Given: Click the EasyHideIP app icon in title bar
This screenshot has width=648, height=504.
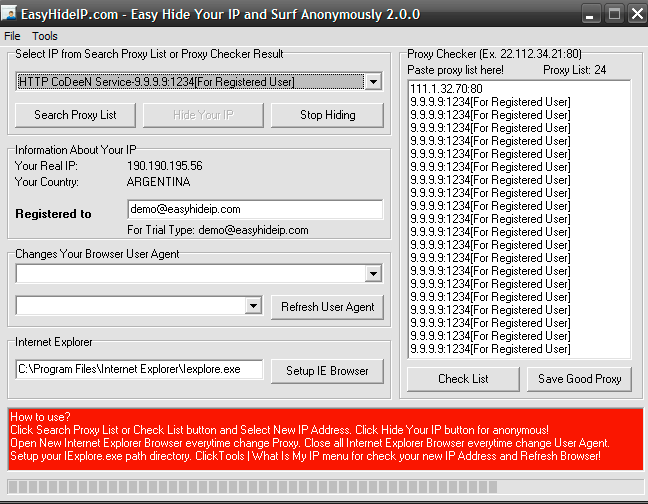Looking at the screenshot, I should coord(9,13).
